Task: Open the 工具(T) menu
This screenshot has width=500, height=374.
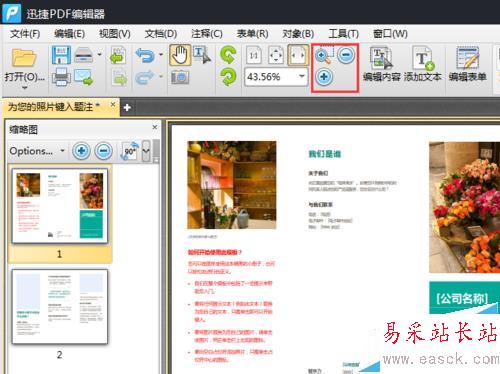Action: click(x=343, y=34)
